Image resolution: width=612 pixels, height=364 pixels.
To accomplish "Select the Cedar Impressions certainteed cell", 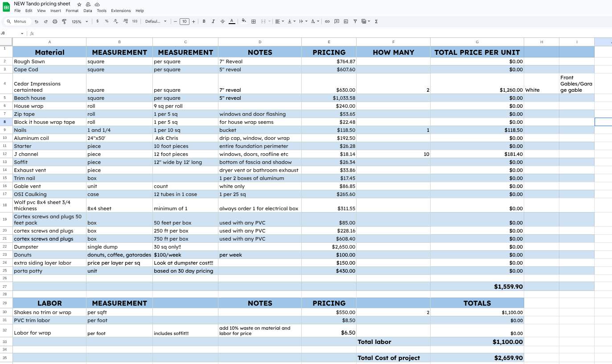I will 49,84.
